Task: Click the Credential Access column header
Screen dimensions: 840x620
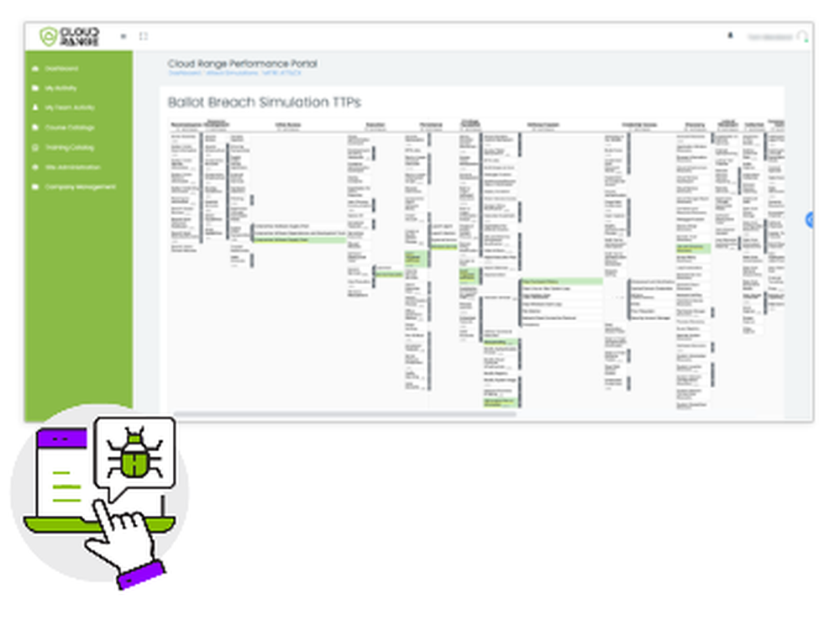Action: [638, 125]
